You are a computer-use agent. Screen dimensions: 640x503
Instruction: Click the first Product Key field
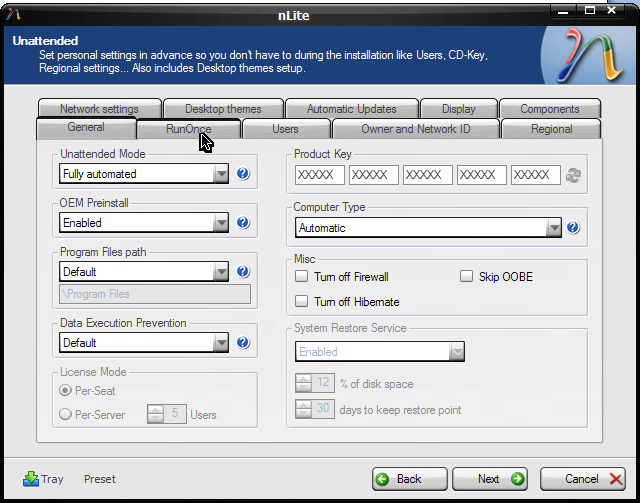point(320,175)
